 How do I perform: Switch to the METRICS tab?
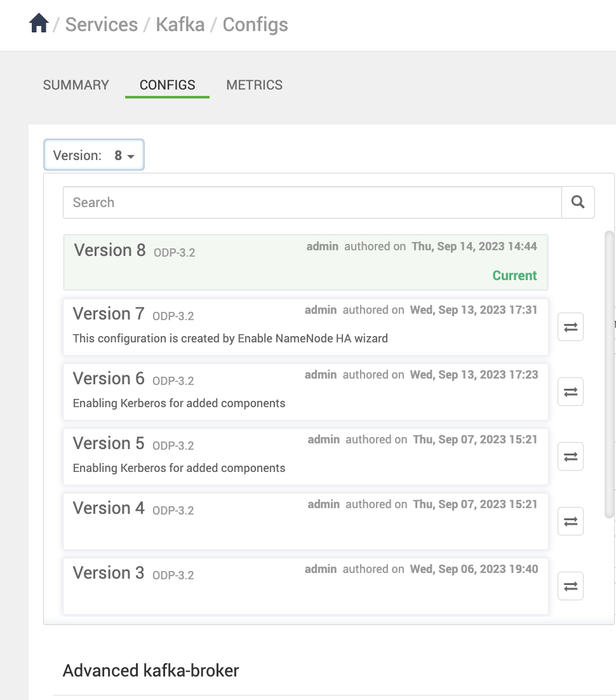click(x=255, y=85)
